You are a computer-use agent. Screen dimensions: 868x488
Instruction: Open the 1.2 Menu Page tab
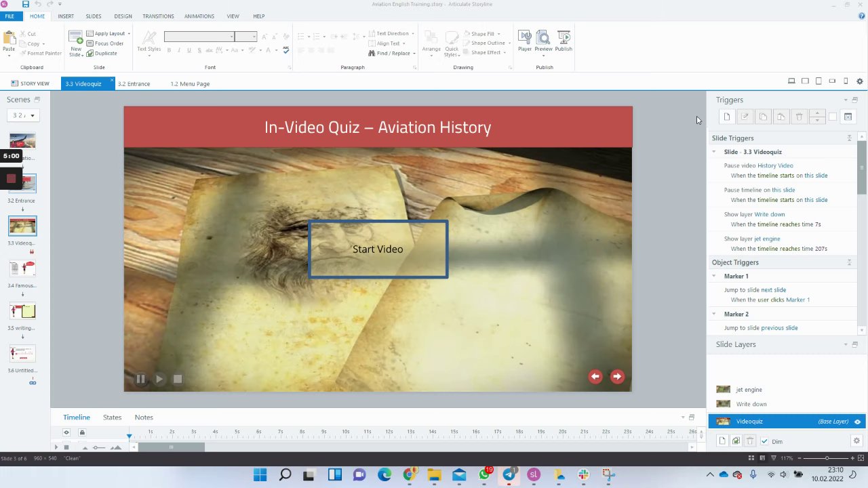[190, 84]
